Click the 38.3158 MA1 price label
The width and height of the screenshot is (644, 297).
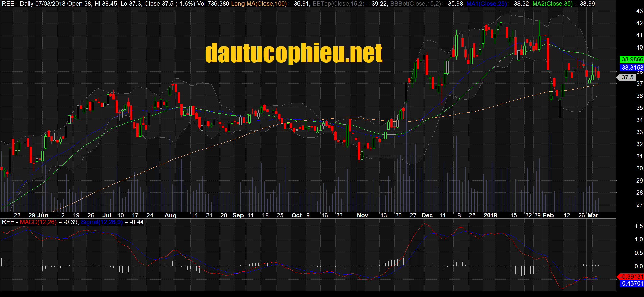[x=632, y=68]
